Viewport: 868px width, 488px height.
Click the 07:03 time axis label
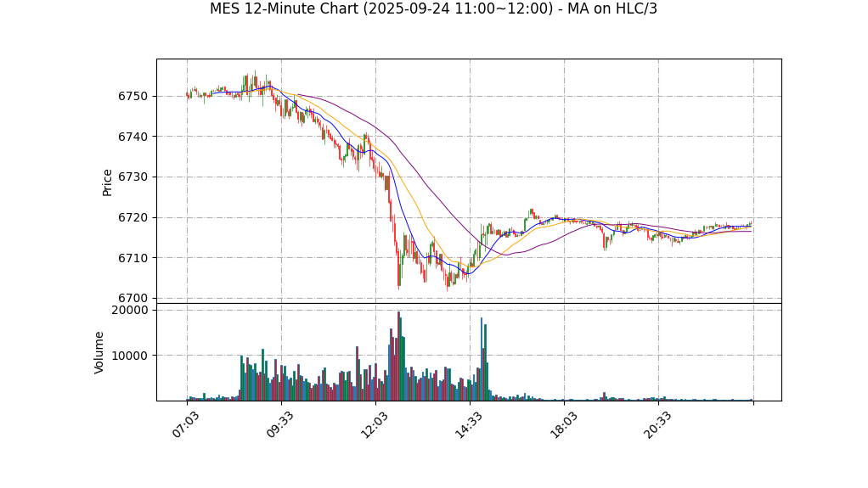(185, 425)
